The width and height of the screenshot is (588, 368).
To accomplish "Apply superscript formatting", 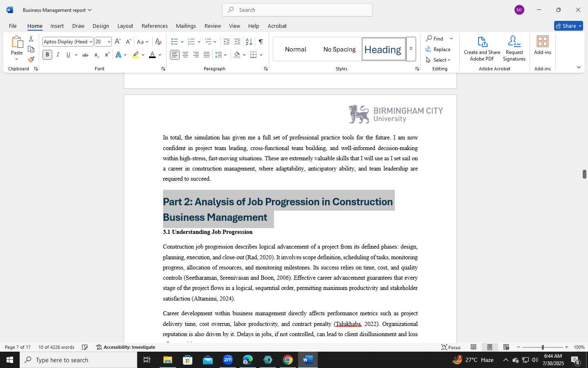I will 107,55.
